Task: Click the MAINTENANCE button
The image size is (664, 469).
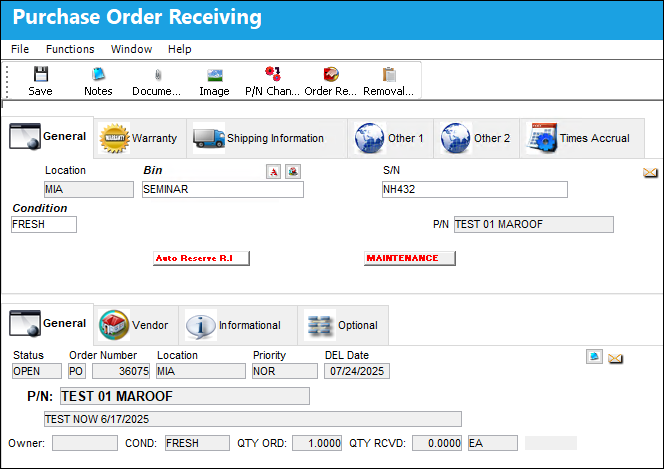Action: (x=409, y=258)
